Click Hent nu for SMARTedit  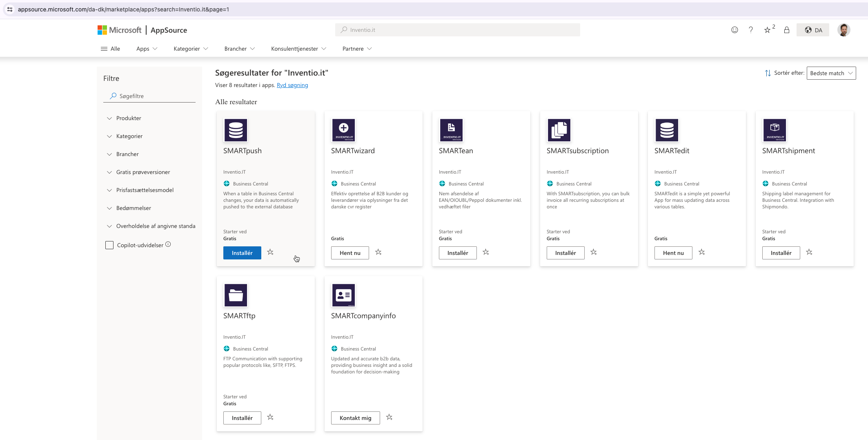[x=673, y=253]
